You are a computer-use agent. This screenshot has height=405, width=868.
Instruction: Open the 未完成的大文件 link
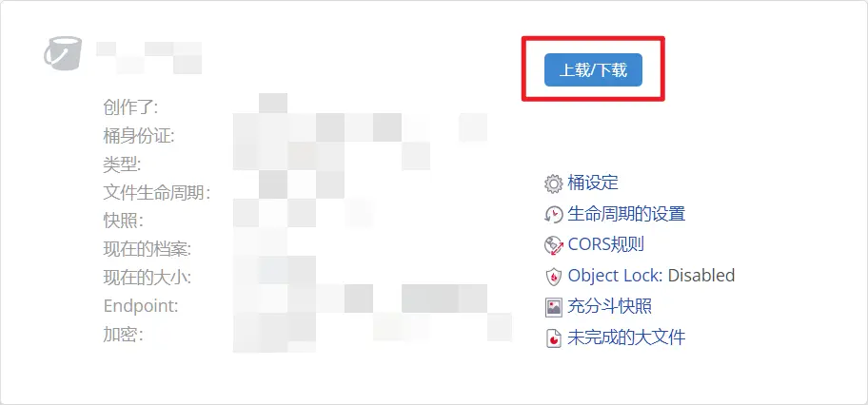pyautogui.click(x=626, y=337)
